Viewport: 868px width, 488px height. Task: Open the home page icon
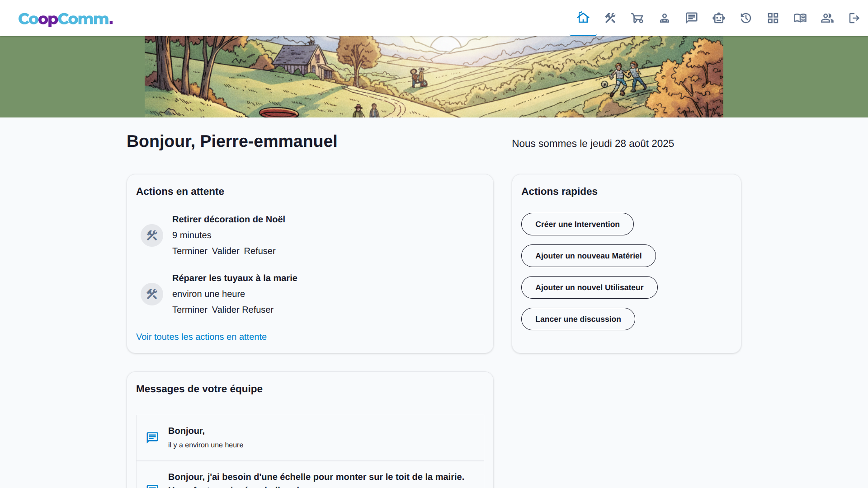[583, 18]
